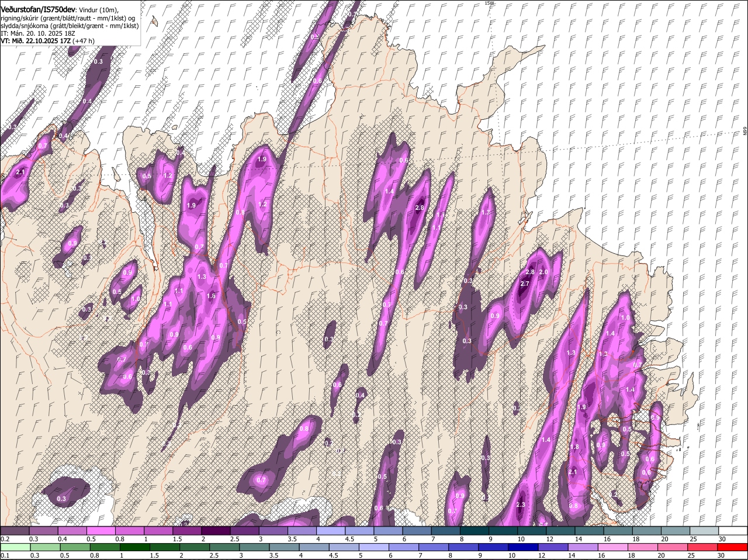Click the 0.2 label under the upper legend
This screenshot has width=748, height=560.
click(x=5, y=538)
